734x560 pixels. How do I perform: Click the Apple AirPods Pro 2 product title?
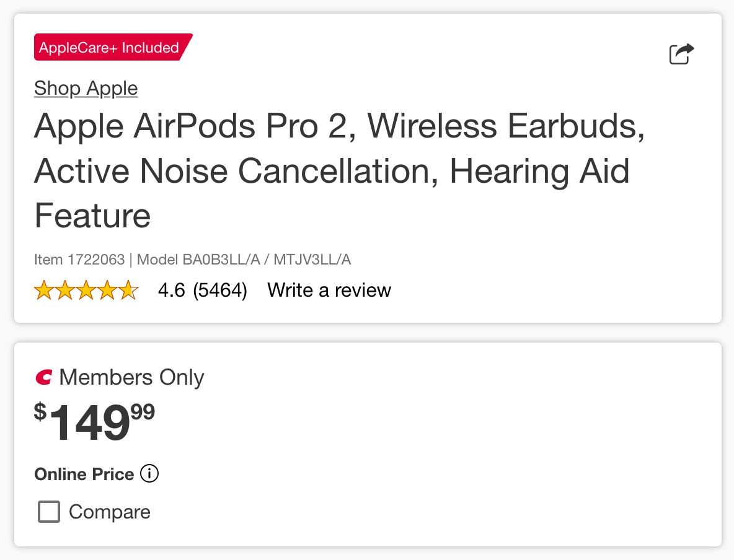339,170
